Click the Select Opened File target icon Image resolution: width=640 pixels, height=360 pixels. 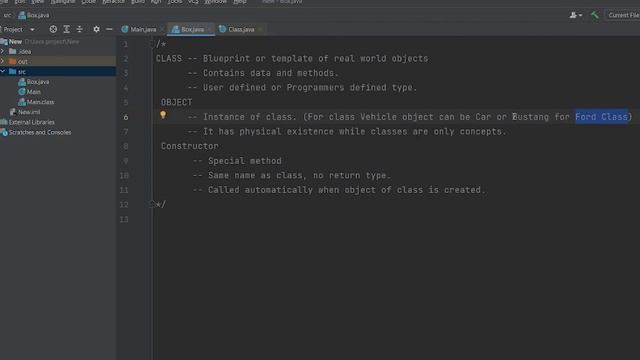point(53,29)
